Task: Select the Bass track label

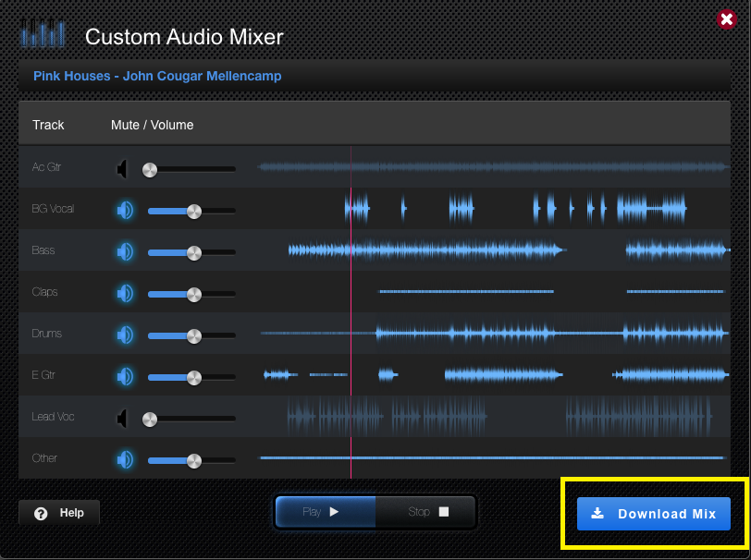Action: (x=43, y=250)
